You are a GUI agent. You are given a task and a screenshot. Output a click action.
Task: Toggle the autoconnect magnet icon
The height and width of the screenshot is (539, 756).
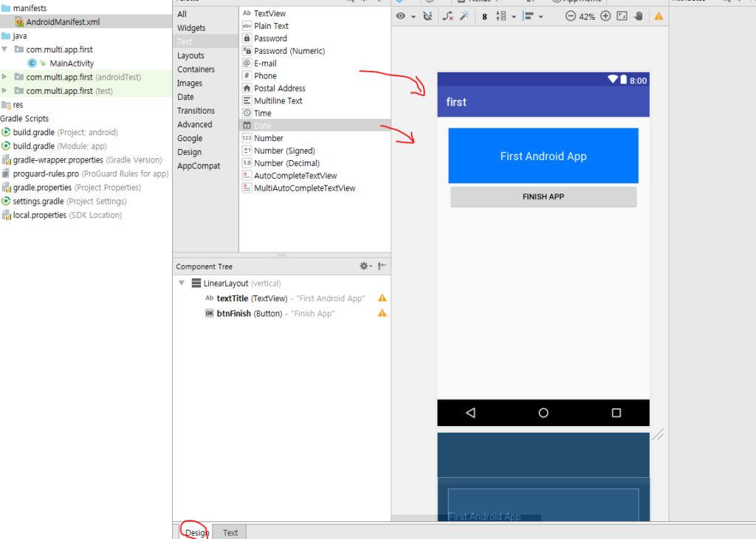(x=427, y=16)
